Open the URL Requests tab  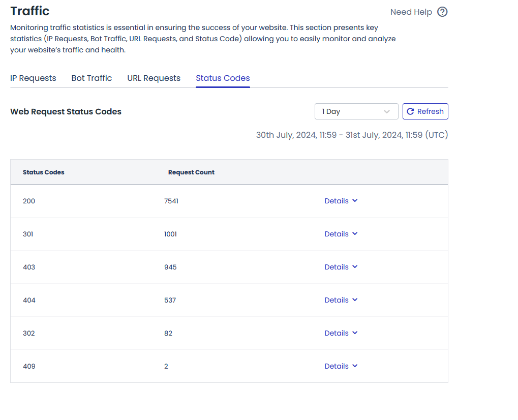pyautogui.click(x=154, y=78)
